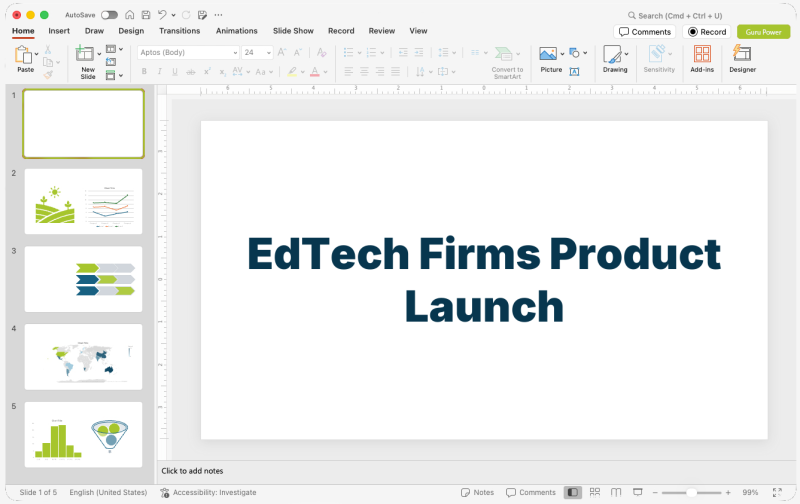Click the Shapes icon
Screen dimensions: 800x504
pos(574,53)
